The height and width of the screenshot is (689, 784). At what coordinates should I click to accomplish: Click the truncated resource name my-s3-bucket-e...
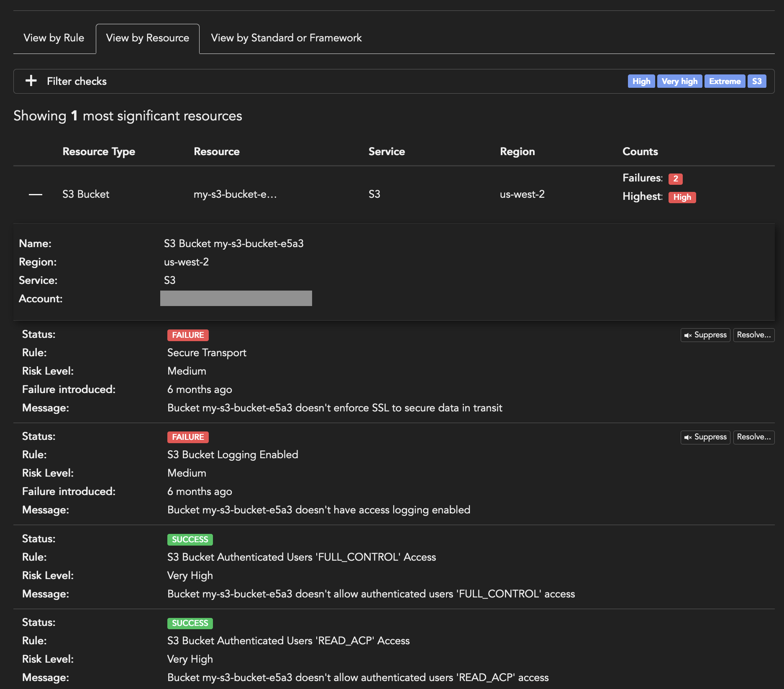pos(235,194)
